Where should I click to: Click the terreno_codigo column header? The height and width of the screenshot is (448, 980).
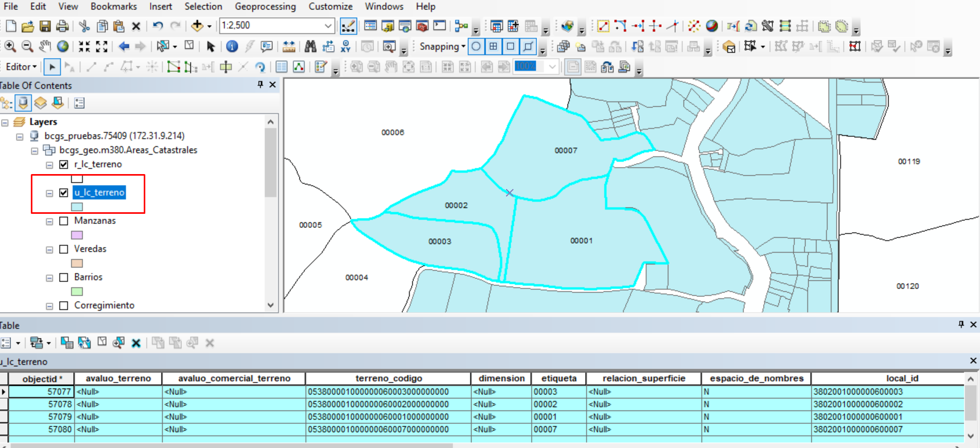coord(388,378)
